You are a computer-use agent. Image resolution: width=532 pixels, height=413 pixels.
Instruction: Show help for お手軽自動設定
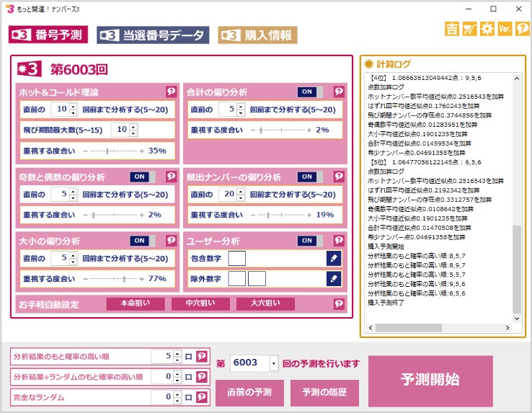(x=339, y=303)
